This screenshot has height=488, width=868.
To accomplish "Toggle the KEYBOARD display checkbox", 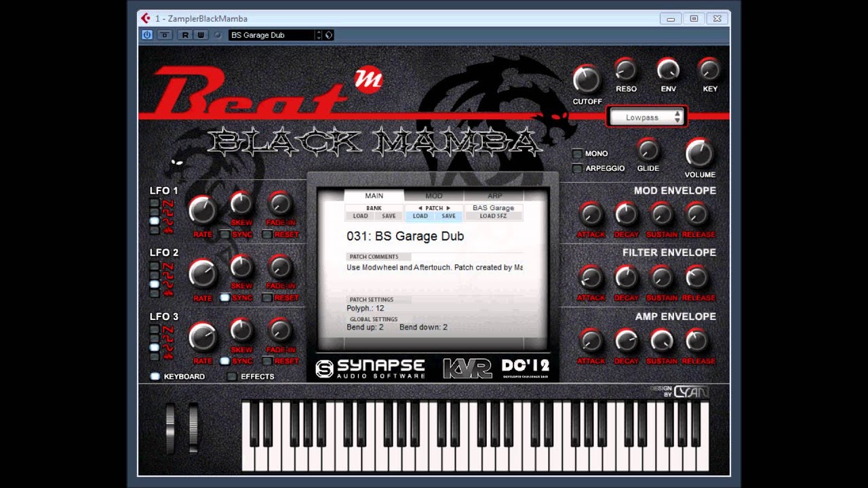I will click(x=155, y=376).
